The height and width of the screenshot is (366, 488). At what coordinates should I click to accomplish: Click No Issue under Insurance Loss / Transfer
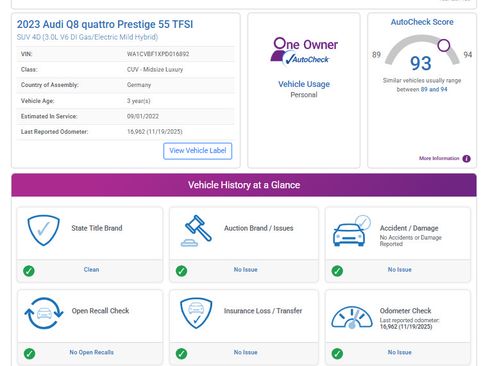tap(245, 352)
